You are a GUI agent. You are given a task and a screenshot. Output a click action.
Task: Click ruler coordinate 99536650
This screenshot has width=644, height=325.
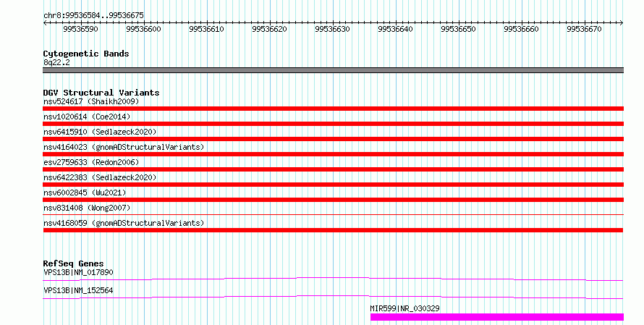[458, 29]
